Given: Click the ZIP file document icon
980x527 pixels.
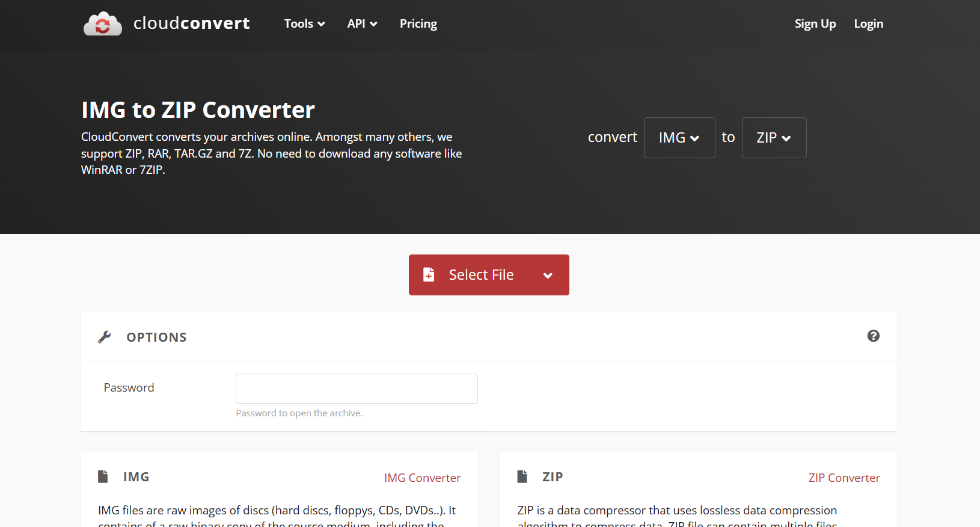Looking at the screenshot, I should 522,476.
